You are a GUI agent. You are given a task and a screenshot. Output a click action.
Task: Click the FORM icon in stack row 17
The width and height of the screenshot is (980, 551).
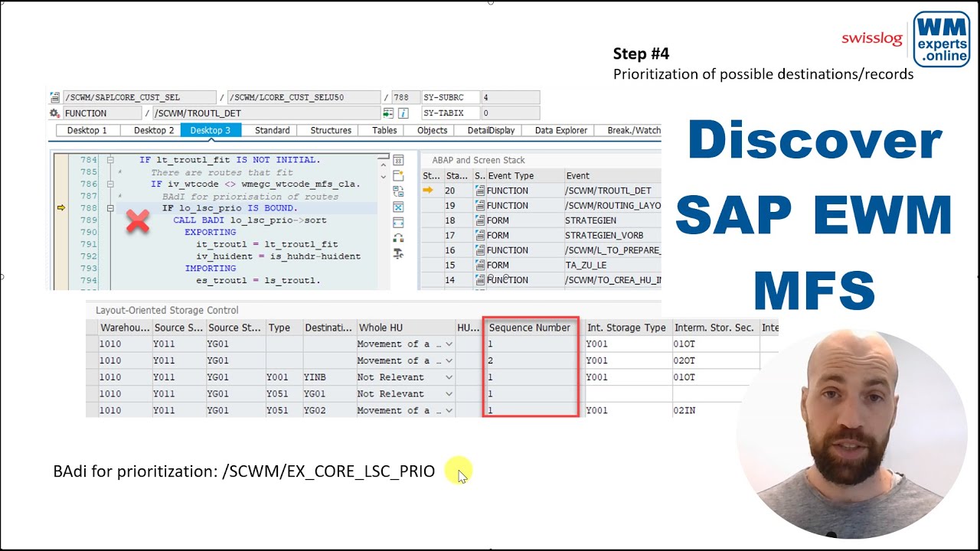point(479,235)
